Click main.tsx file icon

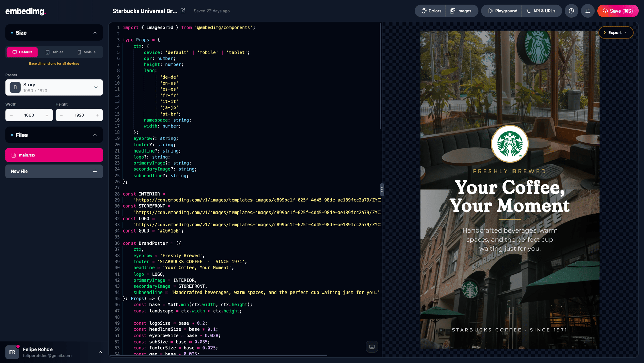pos(14,155)
